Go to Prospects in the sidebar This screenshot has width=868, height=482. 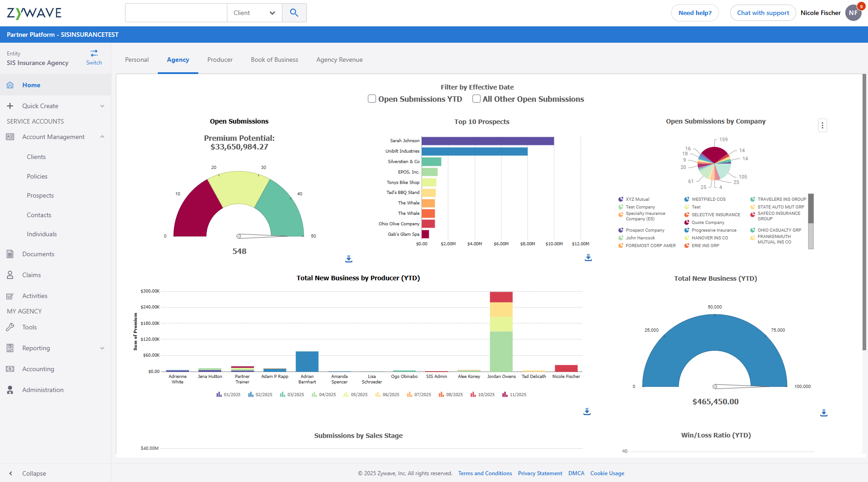(x=40, y=195)
